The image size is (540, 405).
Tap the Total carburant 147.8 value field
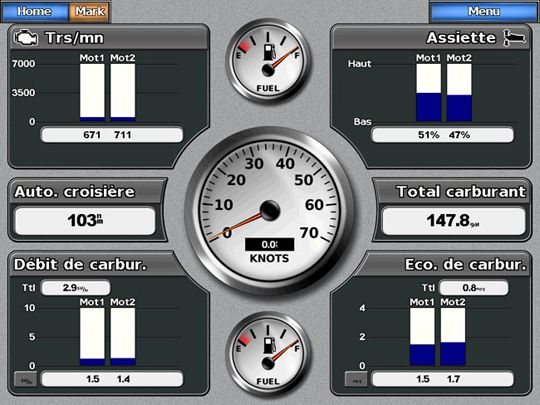pyautogui.click(x=454, y=221)
